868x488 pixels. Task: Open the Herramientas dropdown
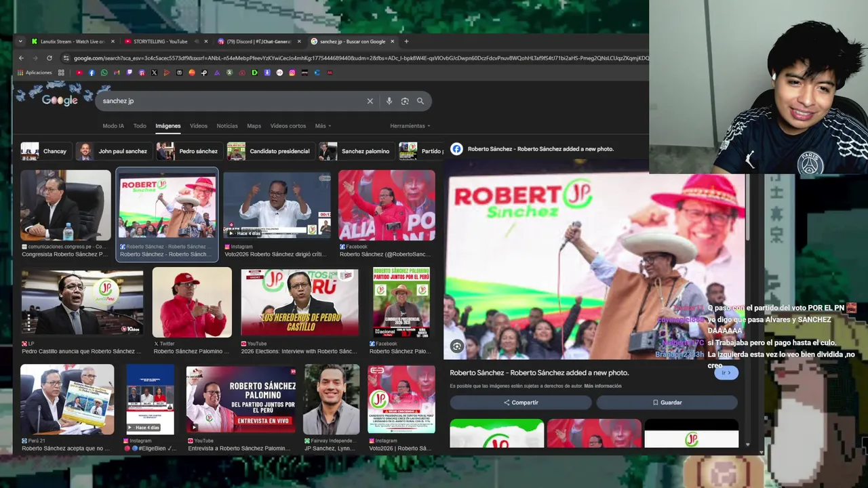coord(410,126)
